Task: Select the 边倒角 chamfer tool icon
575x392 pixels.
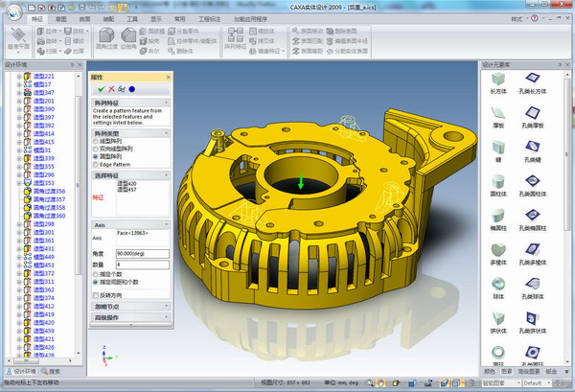Action: (x=128, y=38)
